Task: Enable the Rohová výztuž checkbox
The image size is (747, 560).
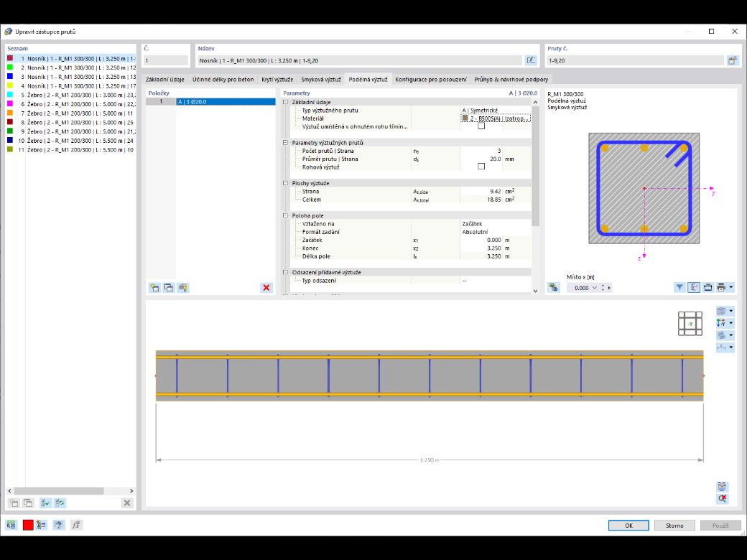Action: coord(481,167)
